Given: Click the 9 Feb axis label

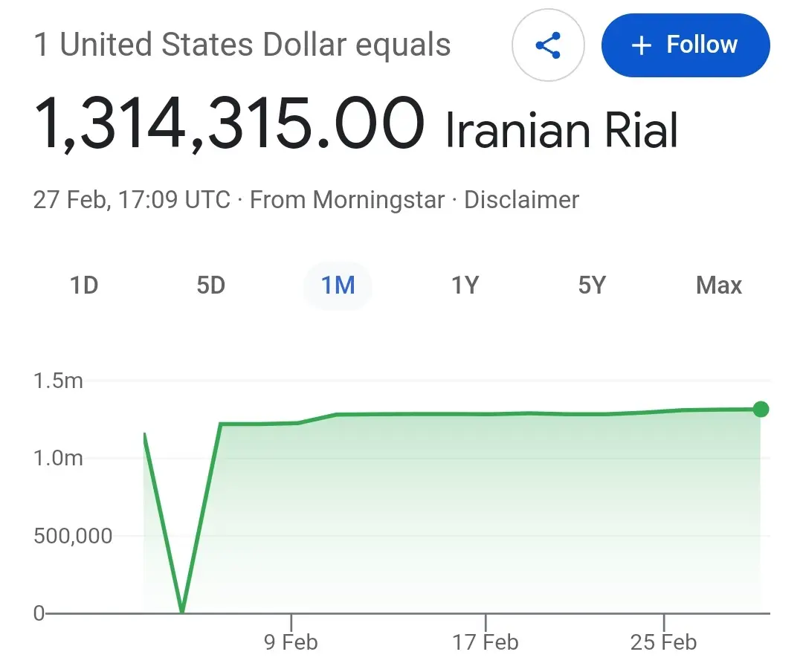Looking at the screenshot, I should pos(291,642).
